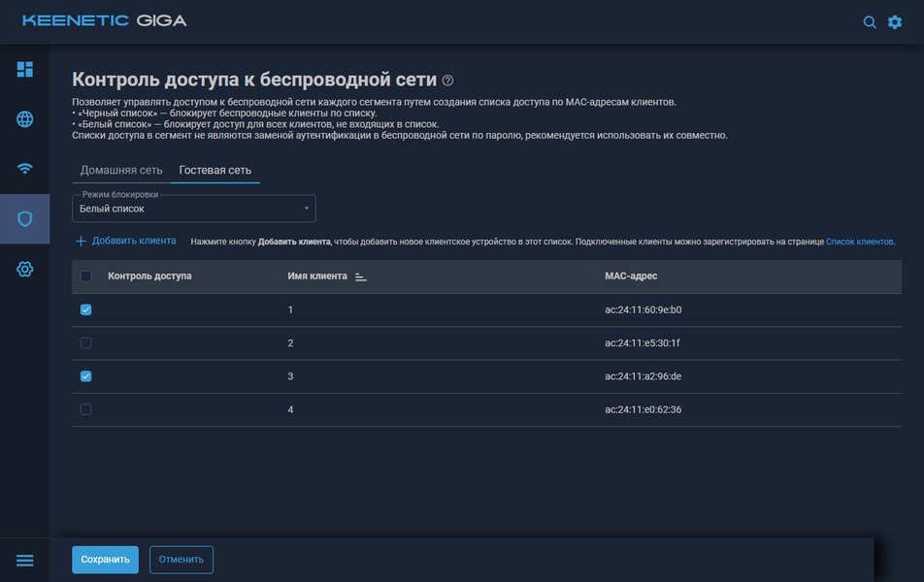Expand the hamburger menu at sidebar bottom
Viewport: 924px width, 582px height.
pyautogui.click(x=25, y=561)
